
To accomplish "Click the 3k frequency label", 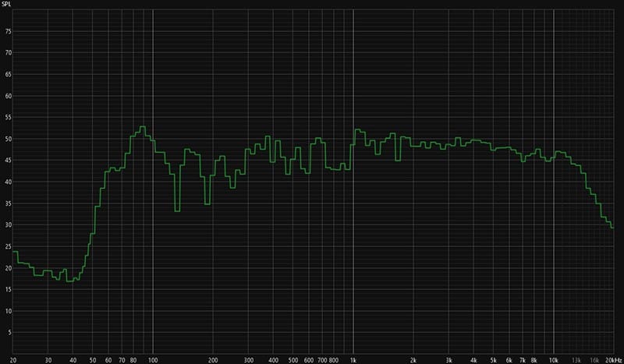I will tap(449, 360).
